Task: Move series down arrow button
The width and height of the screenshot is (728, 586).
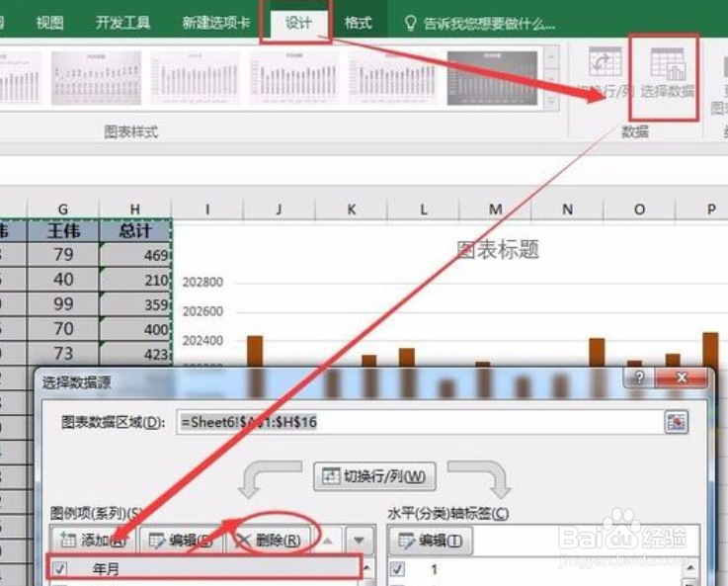Action: pyautogui.click(x=359, y=541)
